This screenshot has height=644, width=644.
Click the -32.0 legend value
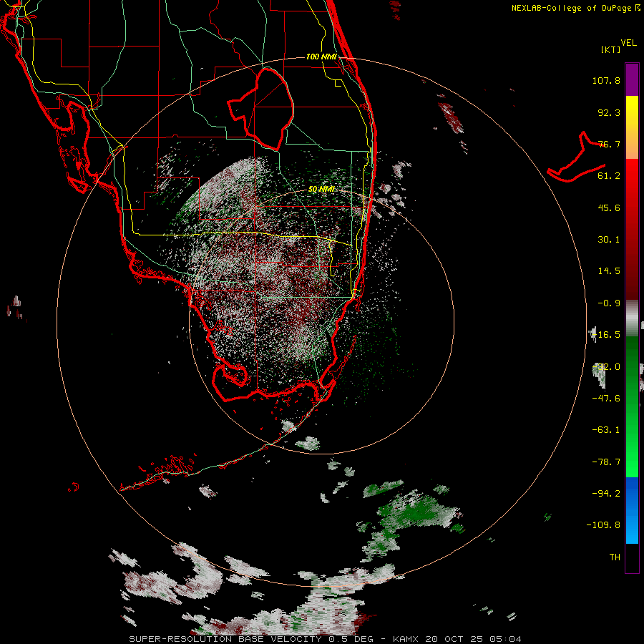[606, 367]
